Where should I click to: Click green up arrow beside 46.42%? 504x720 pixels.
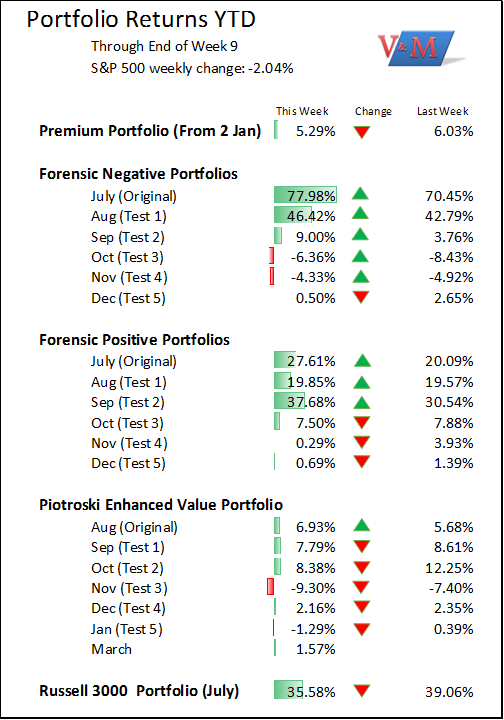coord(360,214)
